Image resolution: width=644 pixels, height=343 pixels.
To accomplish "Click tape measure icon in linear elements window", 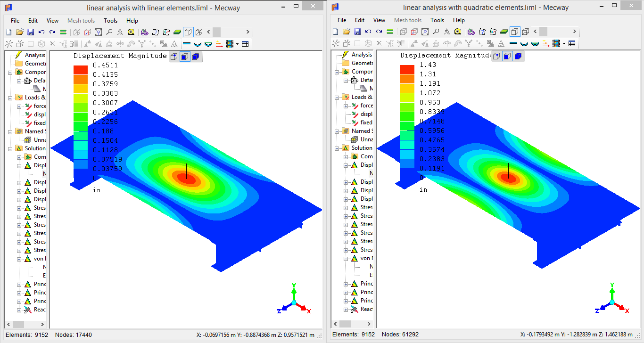I will tap(131, 32).
